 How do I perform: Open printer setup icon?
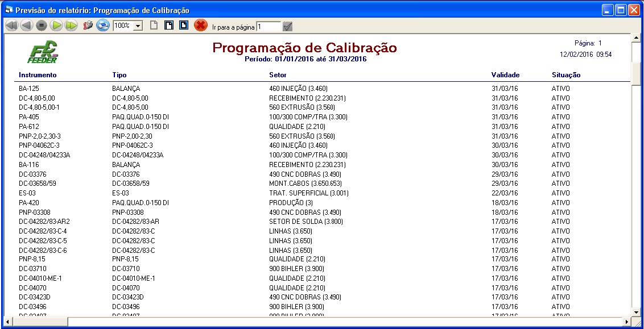[88, 26]
